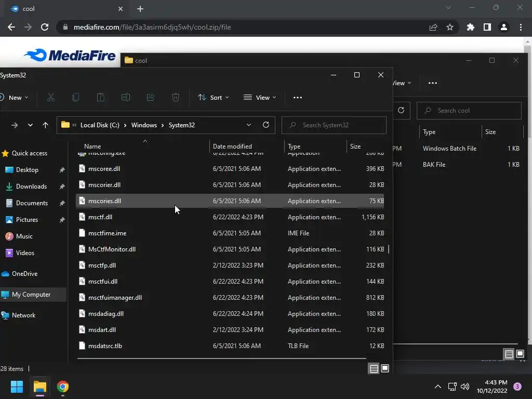Reload the MediaFire page in Chrome
The width and height of the screenshot is (532, 399).
coord(45,27)
